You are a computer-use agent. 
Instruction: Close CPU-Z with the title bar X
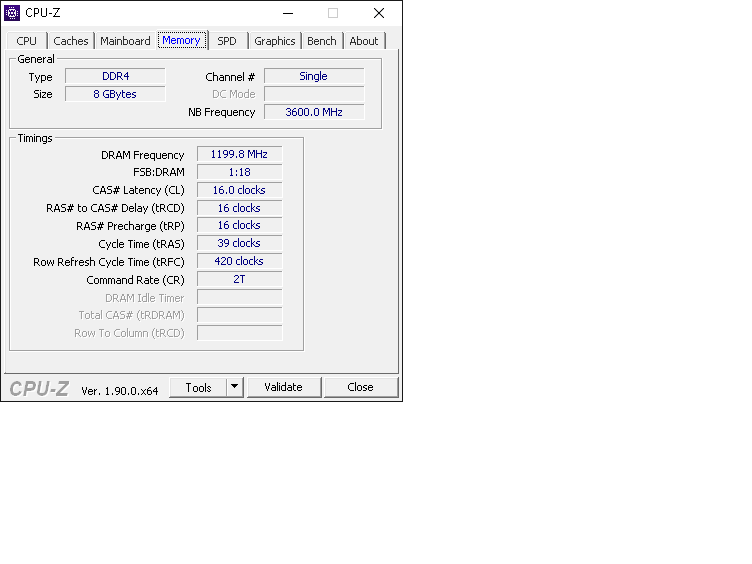point(379,13)
